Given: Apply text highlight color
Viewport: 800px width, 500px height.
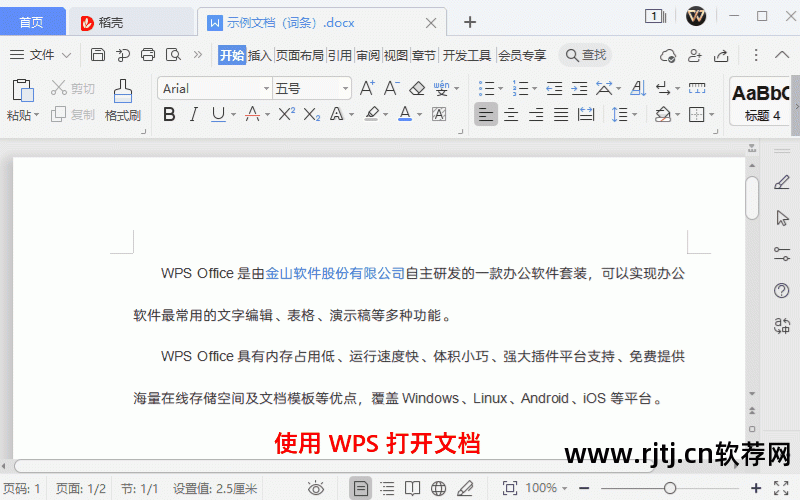Looking at the screenshot, I should point(372,114).
